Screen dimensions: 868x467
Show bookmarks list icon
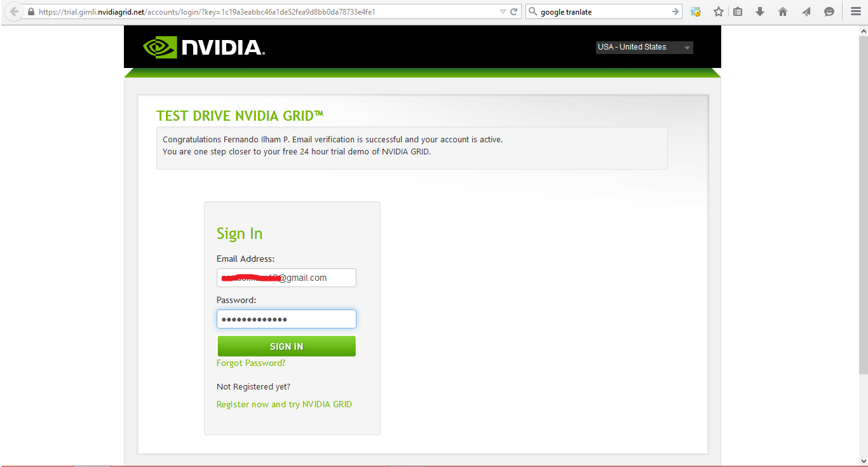point(738,11)
